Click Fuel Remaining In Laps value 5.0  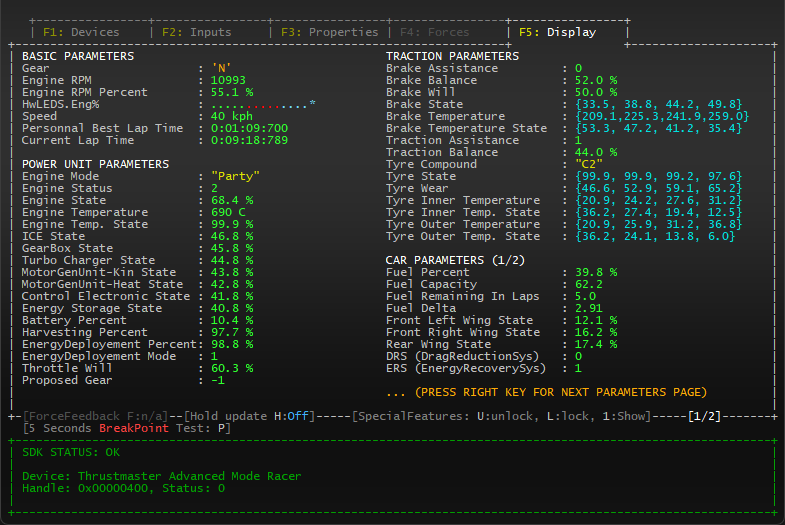click(x=585, y=296)
